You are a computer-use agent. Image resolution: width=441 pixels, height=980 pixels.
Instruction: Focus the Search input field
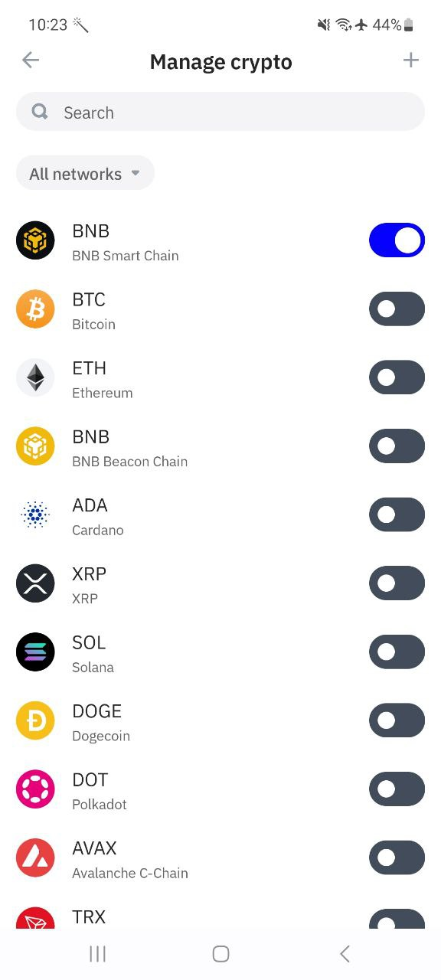point(220,112)
